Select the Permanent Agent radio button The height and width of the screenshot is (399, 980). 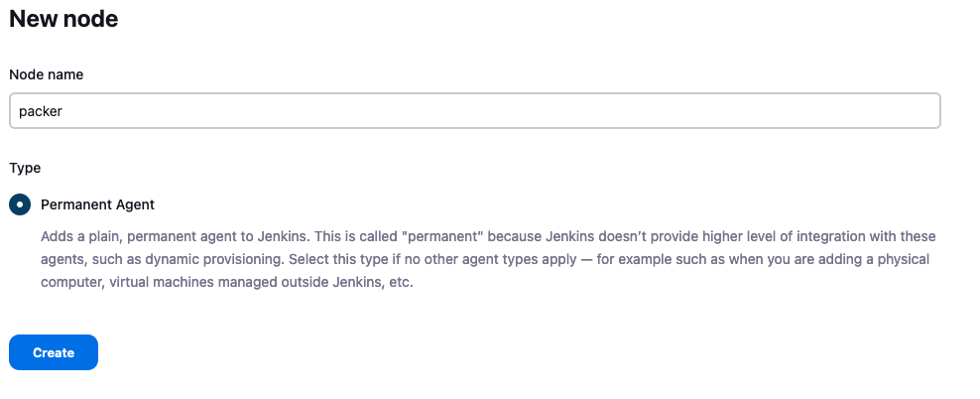pyautogui.click(x=20, y=204)
